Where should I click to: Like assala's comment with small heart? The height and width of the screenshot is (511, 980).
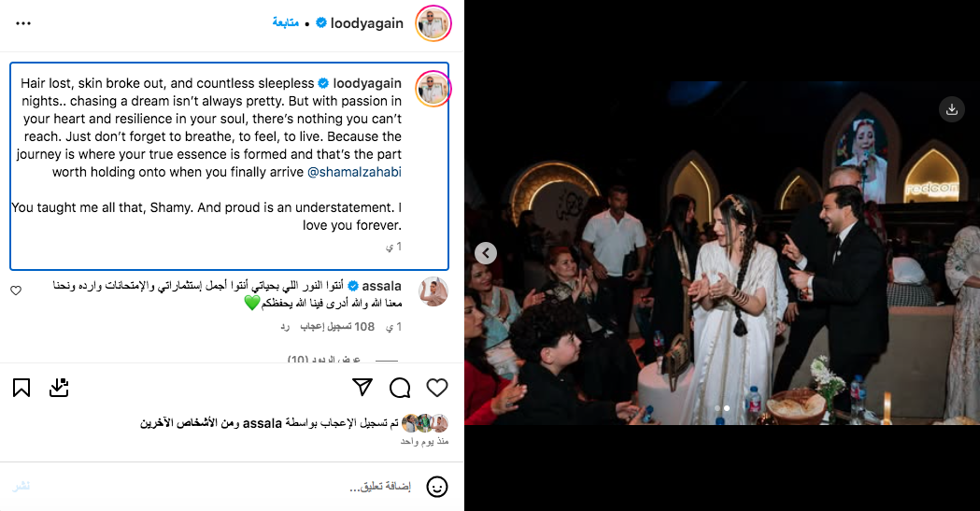(x=16, y=291)
